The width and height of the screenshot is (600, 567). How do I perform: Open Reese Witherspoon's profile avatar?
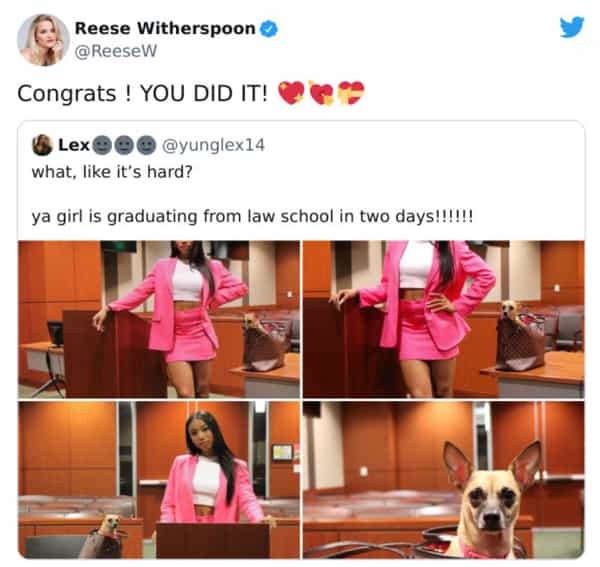(x=43, y=40)
